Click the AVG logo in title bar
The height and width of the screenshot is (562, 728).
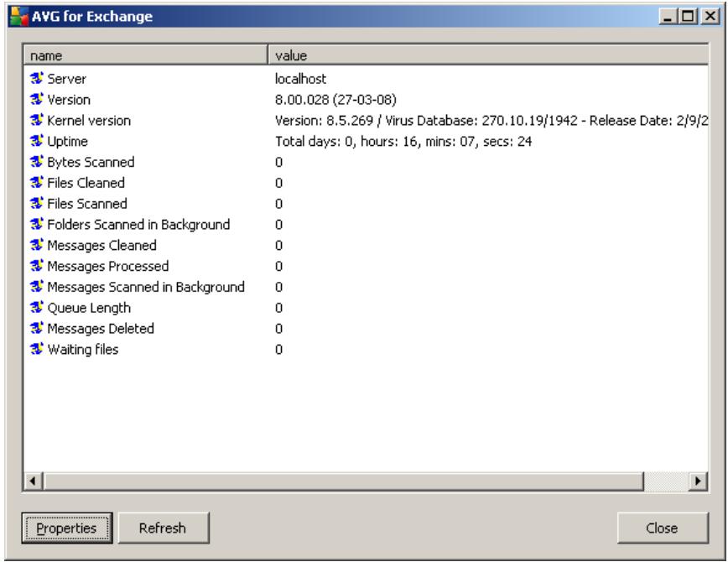click(19, 16)
